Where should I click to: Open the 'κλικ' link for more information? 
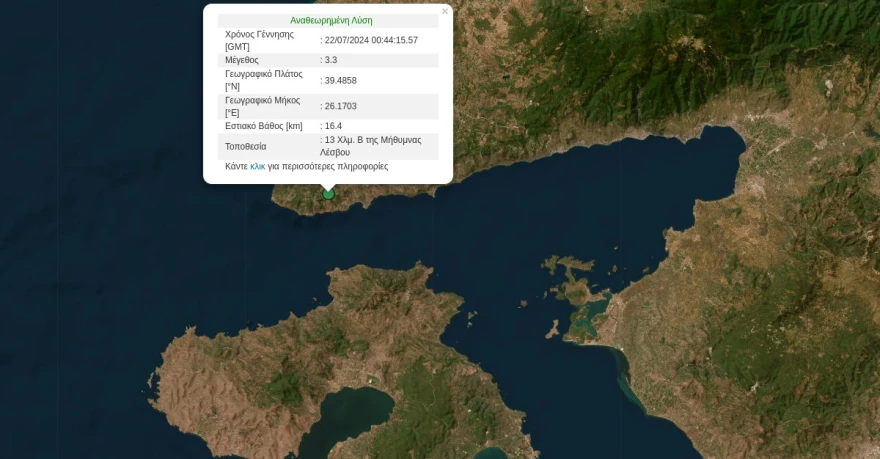pos(257,166)
